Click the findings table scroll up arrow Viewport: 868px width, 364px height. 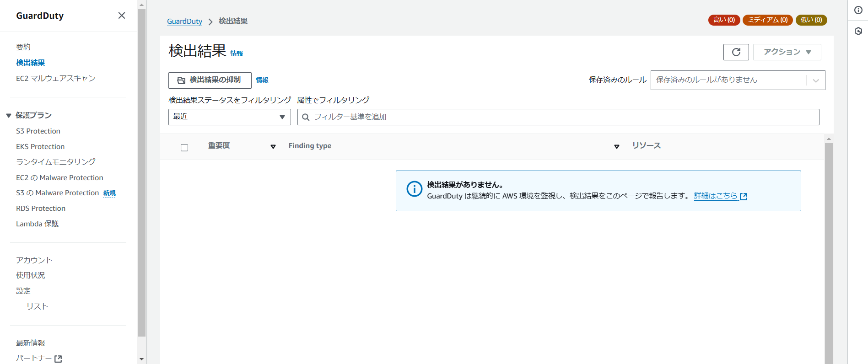pyautogui.click(x=829, y=139)
